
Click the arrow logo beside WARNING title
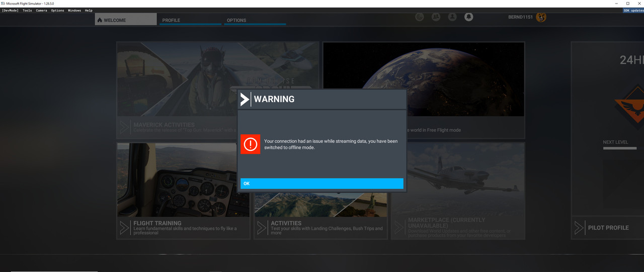(x=245, y=99)
